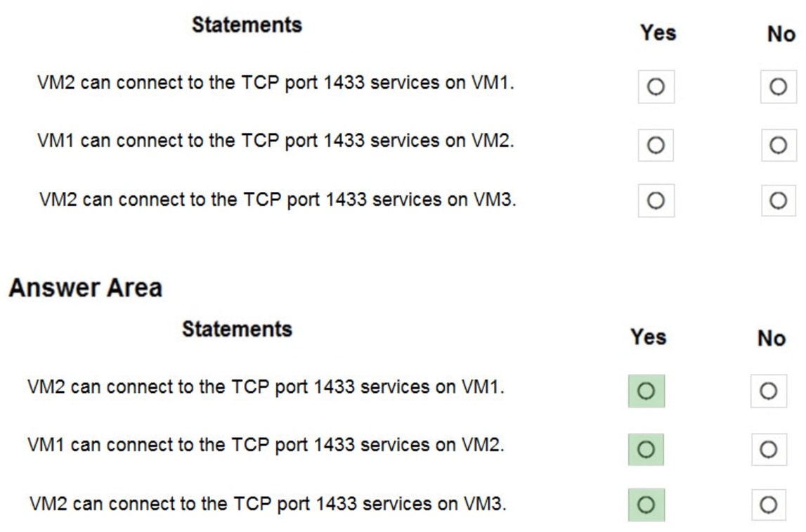The height and width of the screenshot is (532, 806).
Task: Click the Answer Area heading
Action: coord(85,287)
